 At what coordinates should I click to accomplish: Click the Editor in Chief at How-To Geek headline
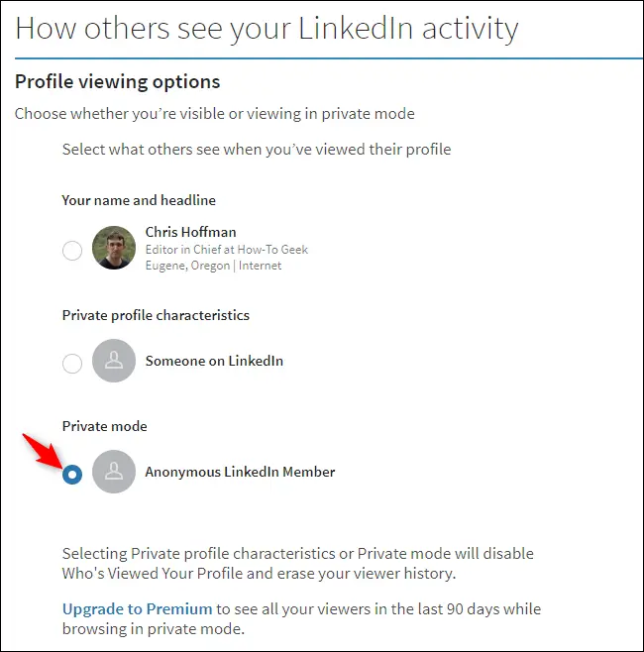coord(227,250)
